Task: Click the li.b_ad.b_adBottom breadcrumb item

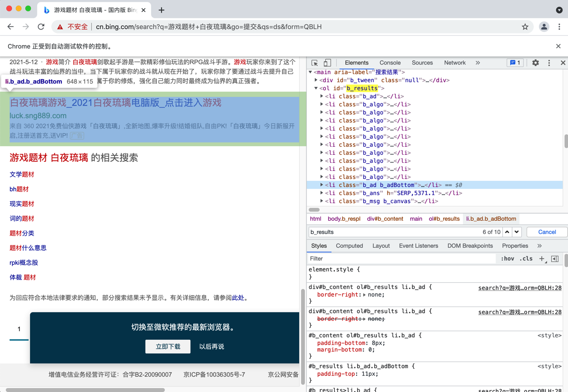Action: [491, 219]
